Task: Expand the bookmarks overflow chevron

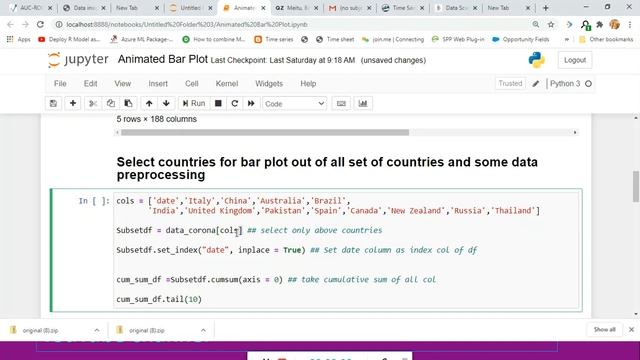Action: pyautogui.click(x=567, y=40)
